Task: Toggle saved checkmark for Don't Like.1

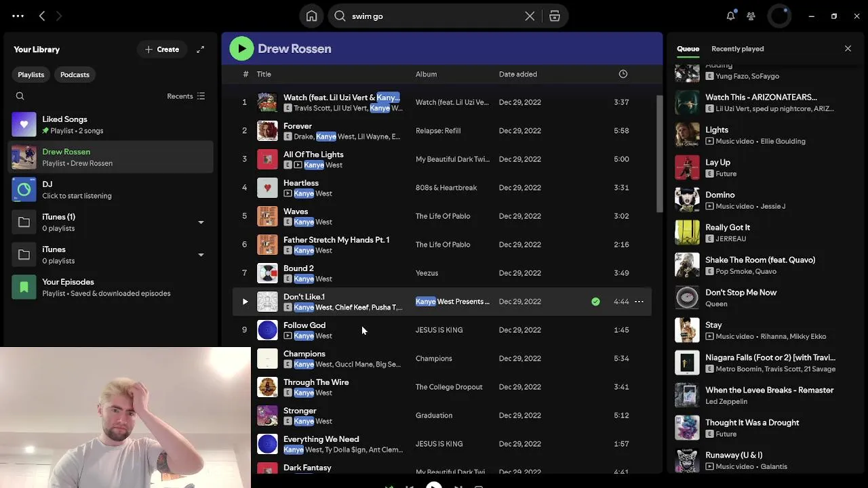Action: coord(595,302)
